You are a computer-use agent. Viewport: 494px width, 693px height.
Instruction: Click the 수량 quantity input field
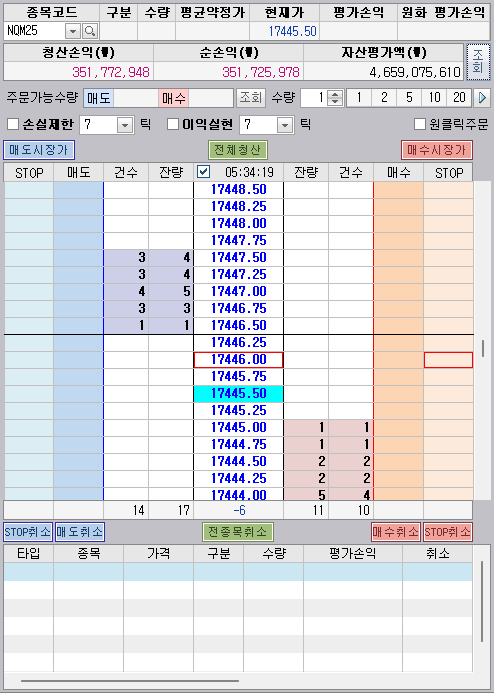(x=315, y=97)
